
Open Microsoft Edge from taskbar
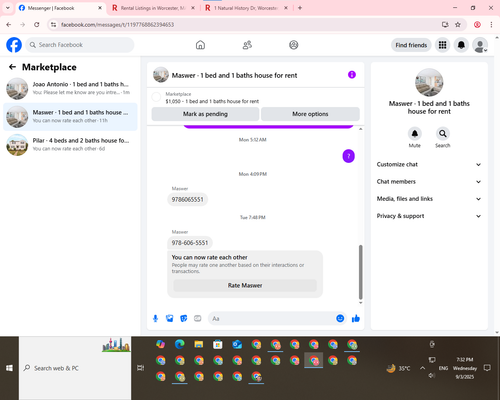[180, 344]
